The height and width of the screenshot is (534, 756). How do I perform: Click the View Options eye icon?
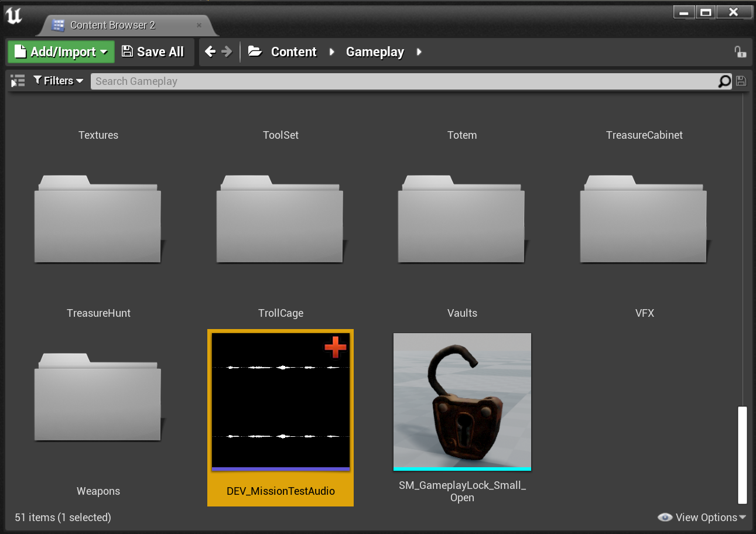(665, 518)
